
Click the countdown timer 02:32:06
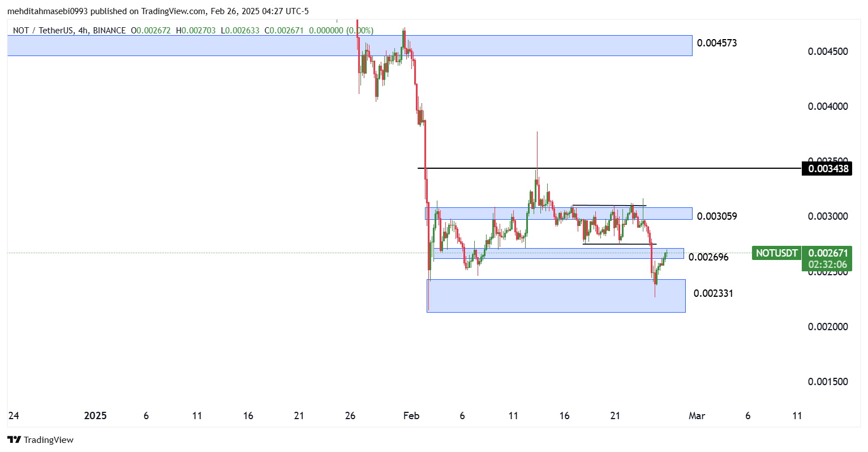(827, 265)
